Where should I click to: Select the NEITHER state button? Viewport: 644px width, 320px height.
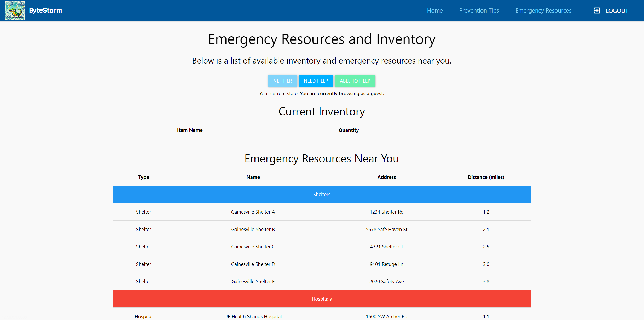coord(282,81)
